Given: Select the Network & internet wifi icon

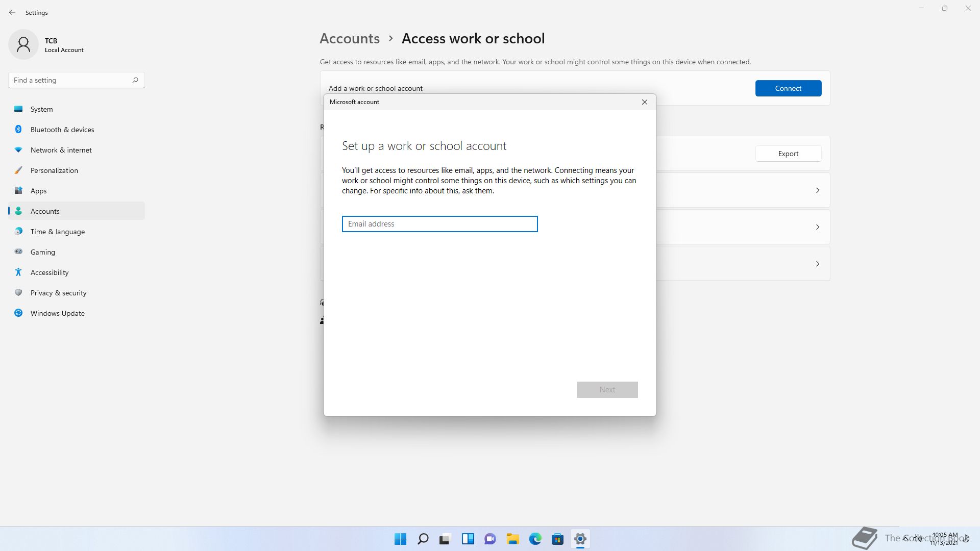Looking at the screenshot, I should [x=18, y=149].
